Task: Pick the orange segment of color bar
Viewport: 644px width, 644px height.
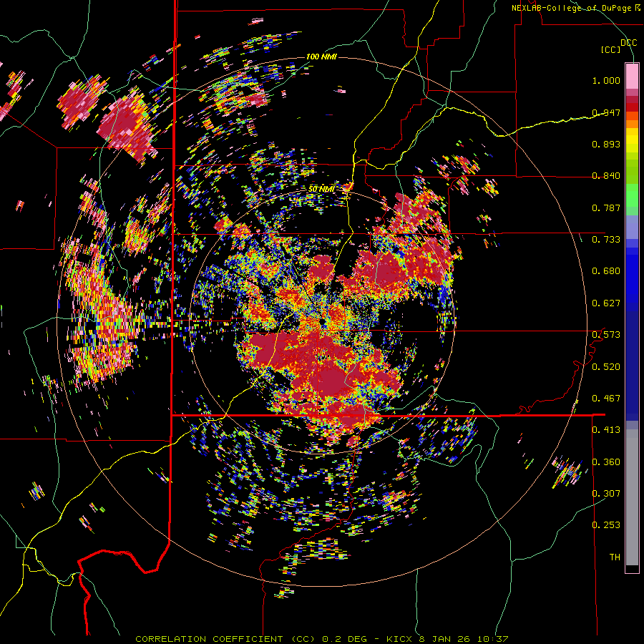Action: click(632, 124)
